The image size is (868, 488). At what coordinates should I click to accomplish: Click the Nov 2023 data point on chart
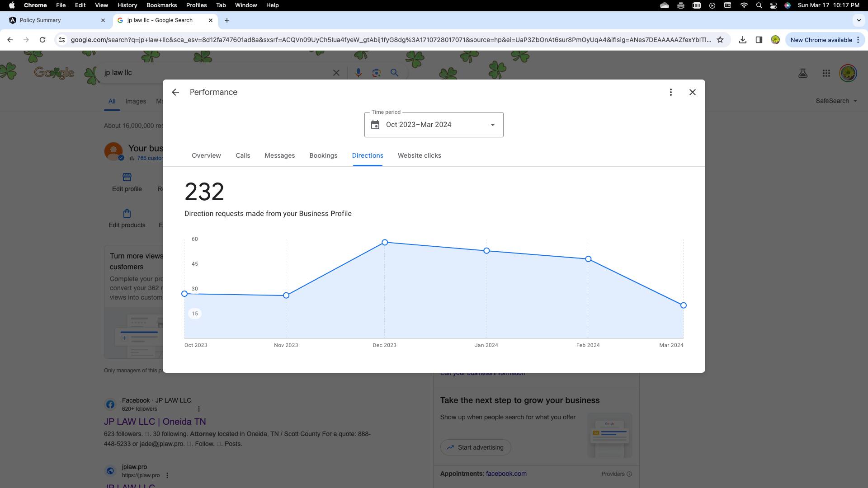click(x=286, y=296)
